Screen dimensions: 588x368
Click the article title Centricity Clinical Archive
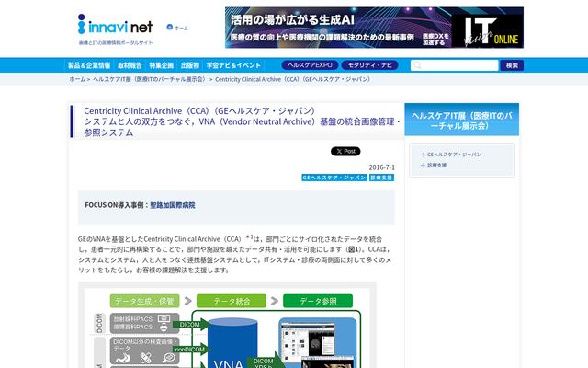(x=243, y=121)
